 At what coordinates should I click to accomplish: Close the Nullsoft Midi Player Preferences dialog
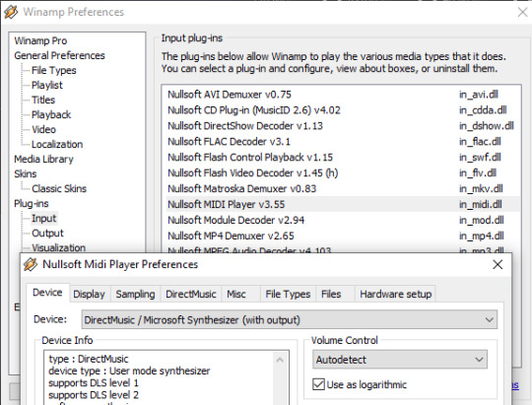498,264
